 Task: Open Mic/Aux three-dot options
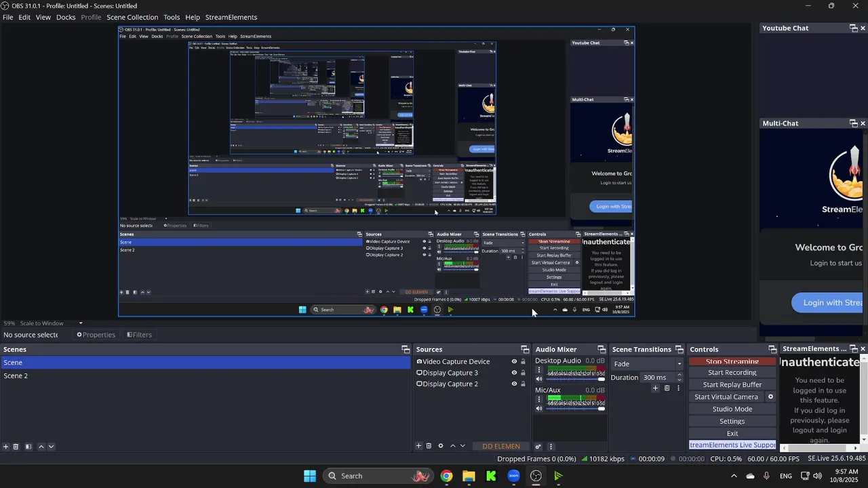pos(539,400)
